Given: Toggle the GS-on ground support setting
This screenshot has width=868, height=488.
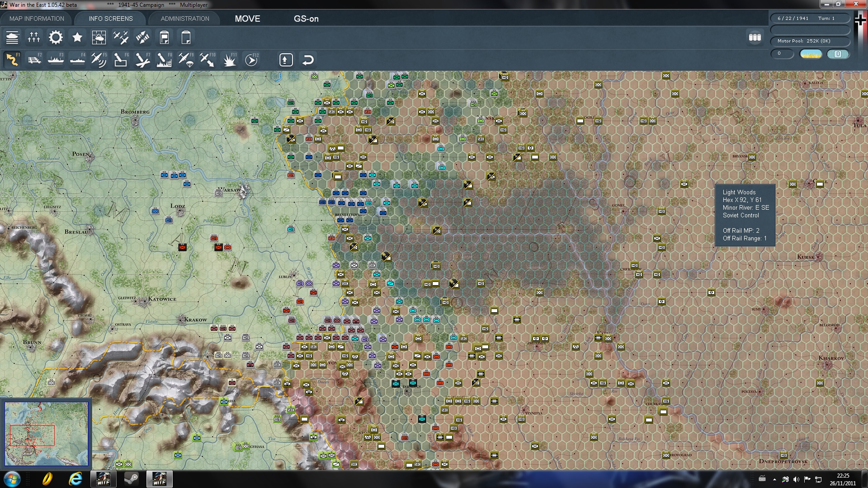Looking at the screenshot, I should coord(306,19).
